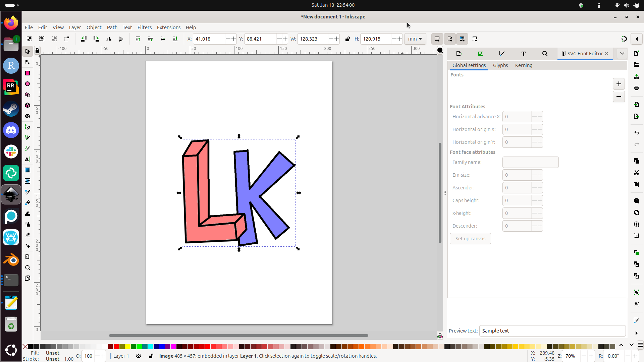Toggle scale rounded corners option

[450, 39]
